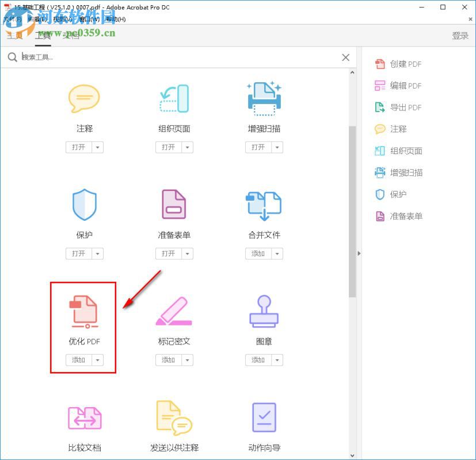Open the 比较文档 (Compare Files) tool
This screenshot has height=460, width=476.
85,417
